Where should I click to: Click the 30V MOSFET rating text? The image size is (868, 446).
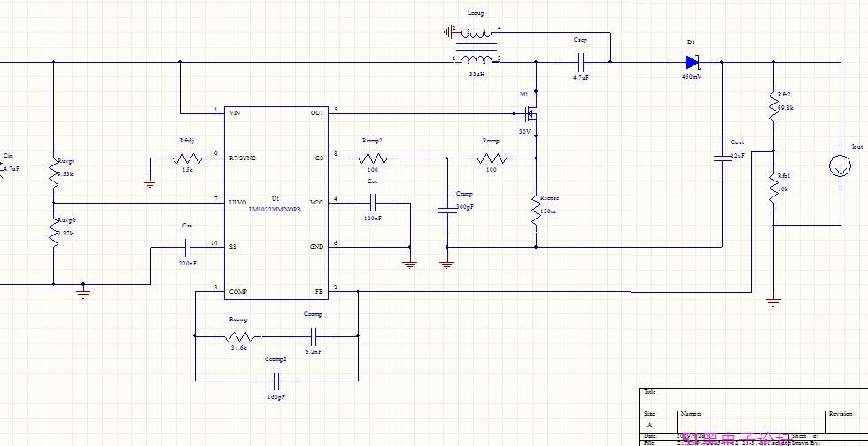coord(524,132)
